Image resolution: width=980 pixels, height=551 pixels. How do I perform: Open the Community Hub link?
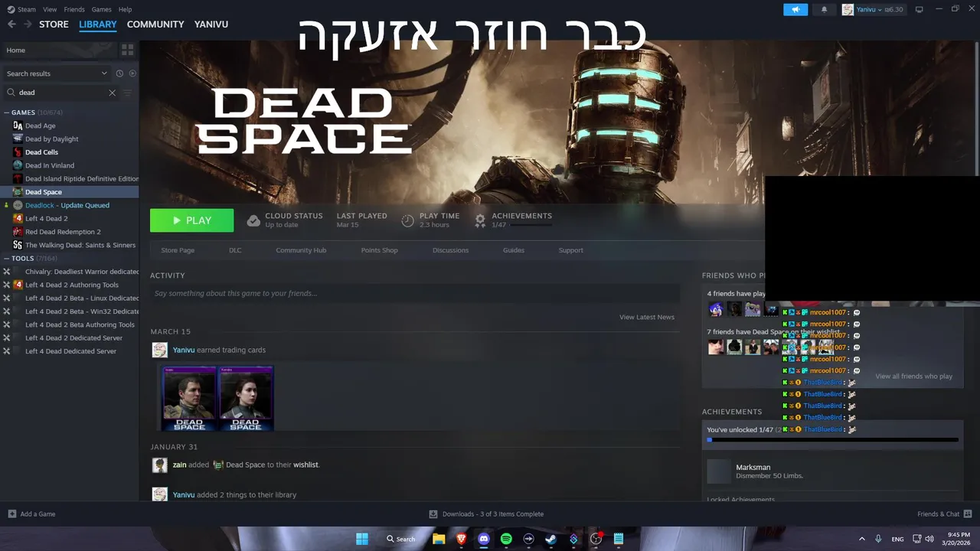pos(301,250)
